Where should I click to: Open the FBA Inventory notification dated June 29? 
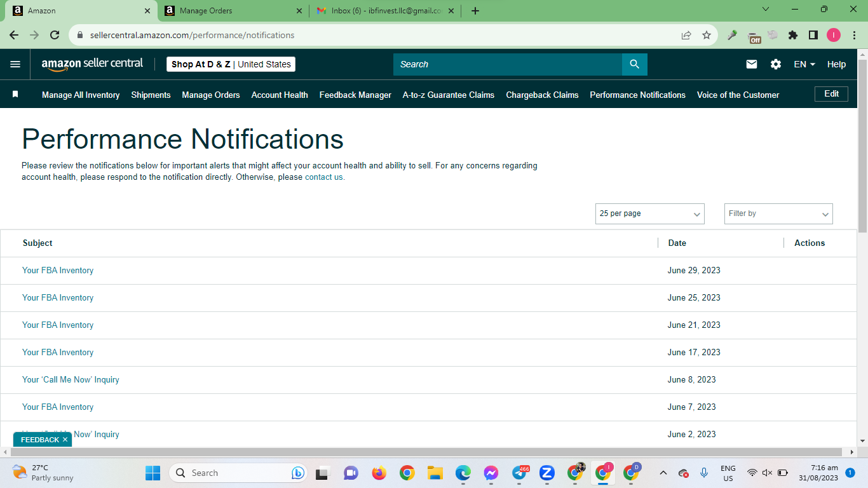58,270
